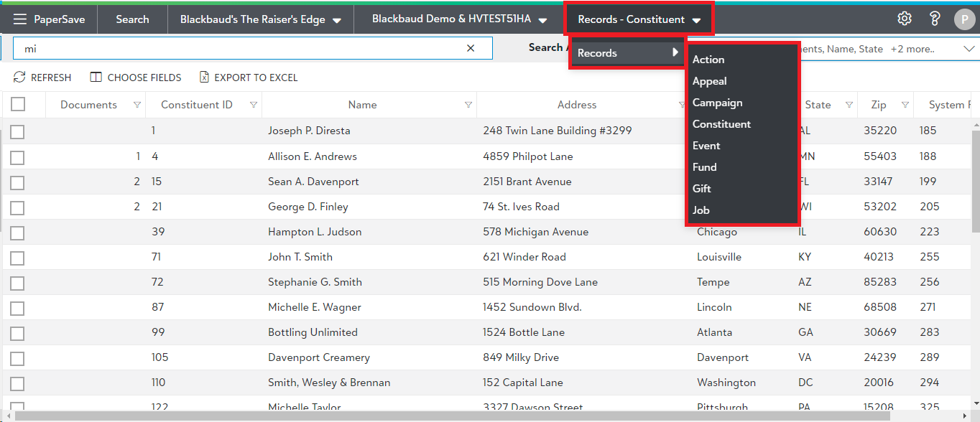Filter the Documents column
Viewport: 980px width, 422px height.
(137, 105)
